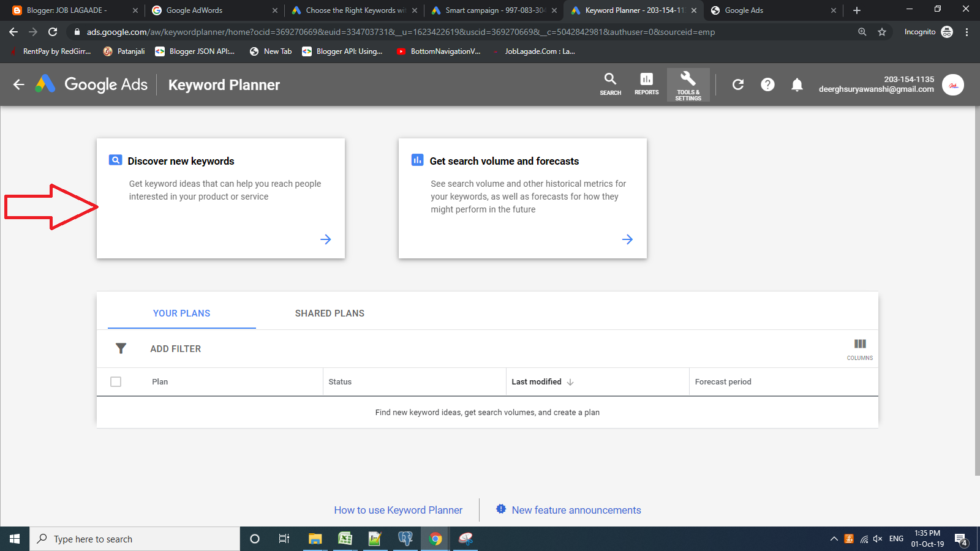Open the notifications bell
Screen dimensions: 980x551
[x=797, y=84]
